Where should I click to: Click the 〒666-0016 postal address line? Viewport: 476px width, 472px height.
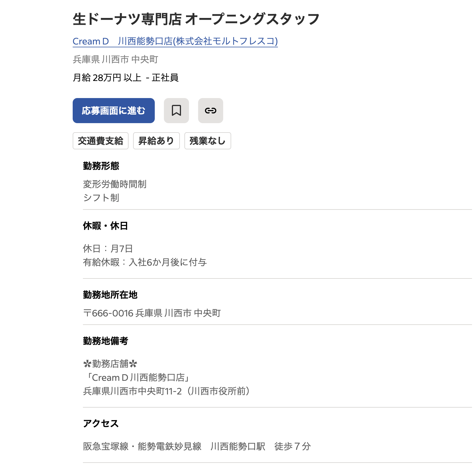pyautogui.click(x=152, y=313)
